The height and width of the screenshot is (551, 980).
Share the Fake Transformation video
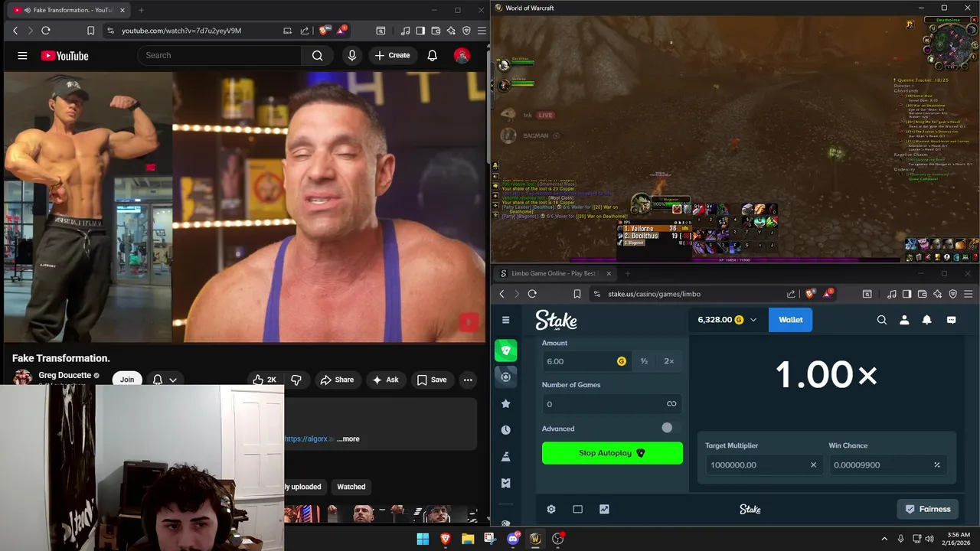click(337, 380)
